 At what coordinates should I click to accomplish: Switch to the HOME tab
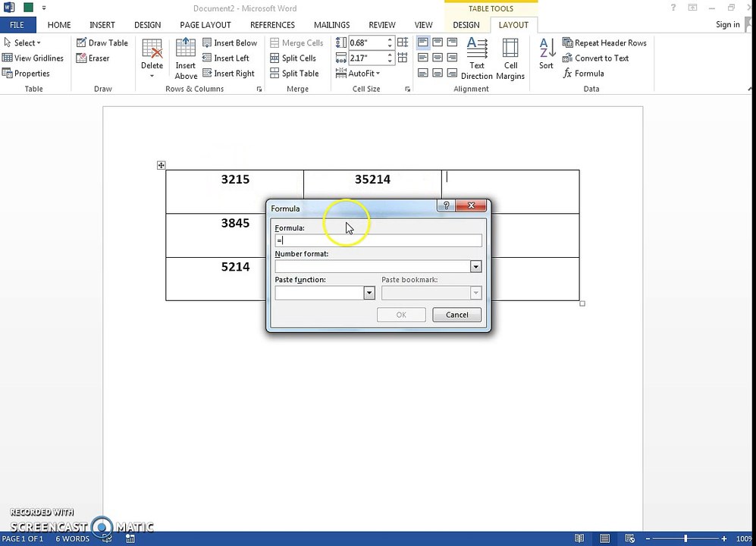click(x=59, y=25)
